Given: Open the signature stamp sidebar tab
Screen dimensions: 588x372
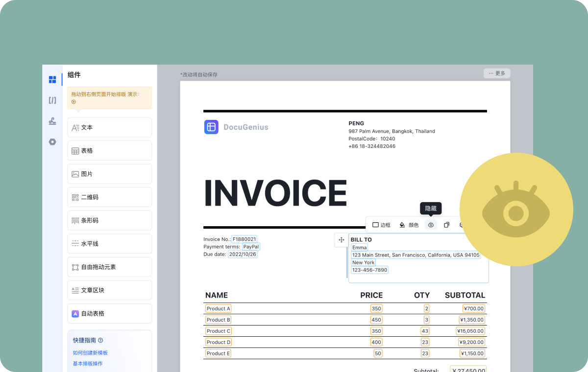Looking at the screenshot, I should tap(52, 121).
